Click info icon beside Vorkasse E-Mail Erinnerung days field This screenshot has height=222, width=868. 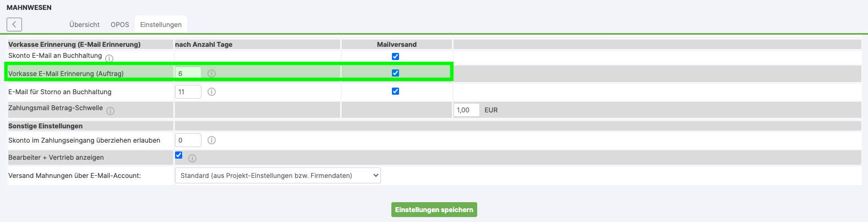[211, 73]
